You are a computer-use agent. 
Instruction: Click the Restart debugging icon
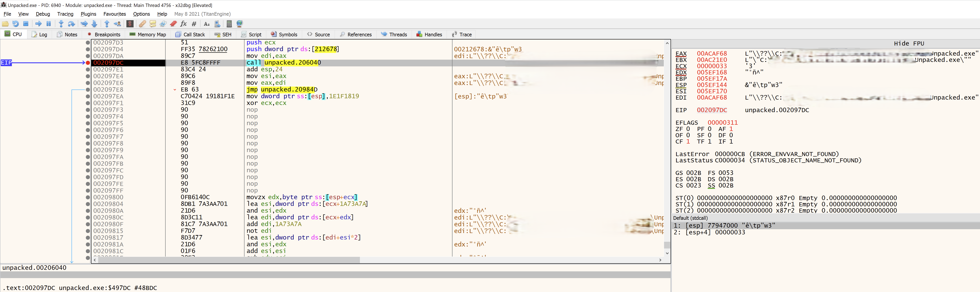tap(16, 24)
